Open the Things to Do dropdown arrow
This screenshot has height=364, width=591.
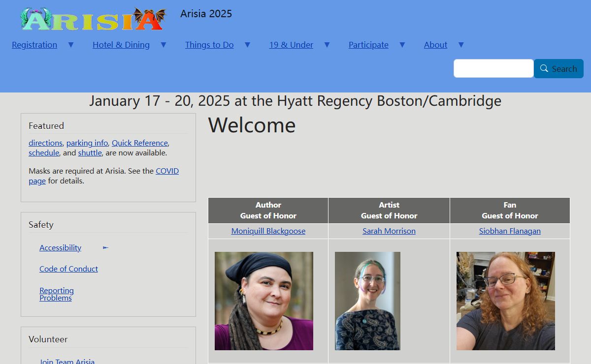(x=247, y=45)
